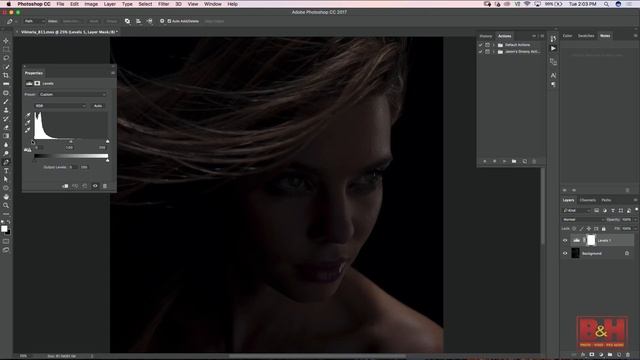Toggle the Auto Add/Delete checkbox

pos(169,21)
